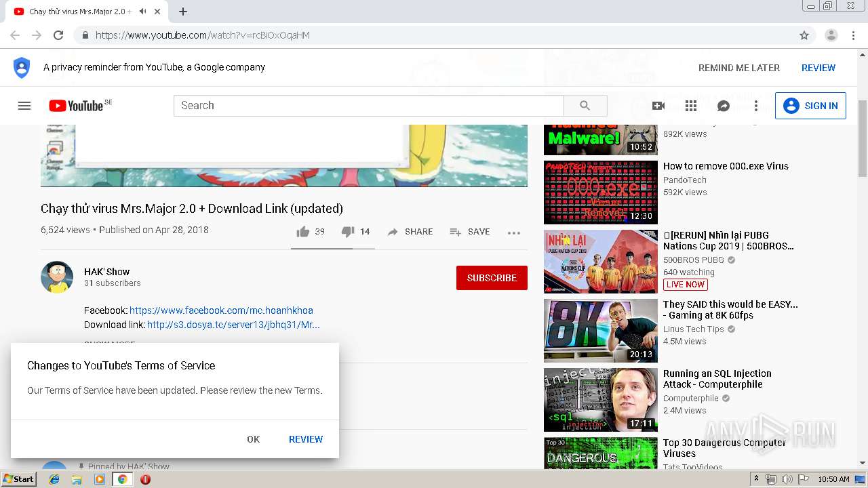Open the PUBG Nations Cup thumbnail
The height and width of the screenshot is (488, 868).
coord(601,262)
